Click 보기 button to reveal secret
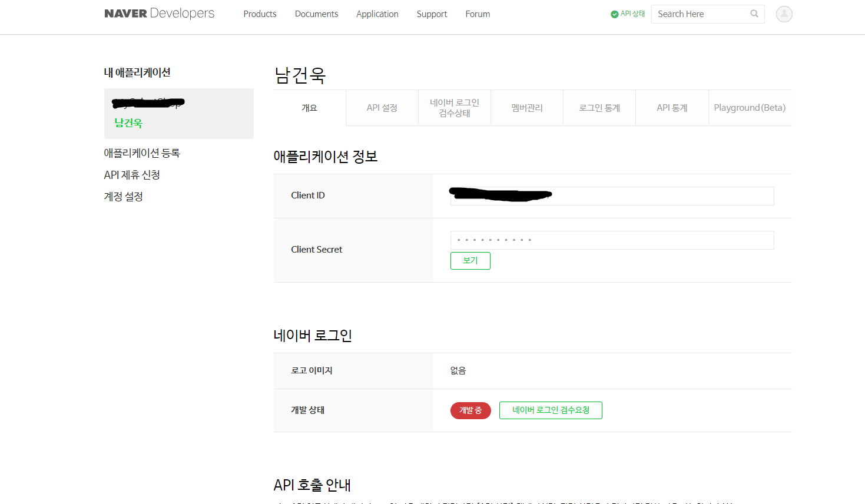The image size is (865, 504). click(x=470, y=261)
